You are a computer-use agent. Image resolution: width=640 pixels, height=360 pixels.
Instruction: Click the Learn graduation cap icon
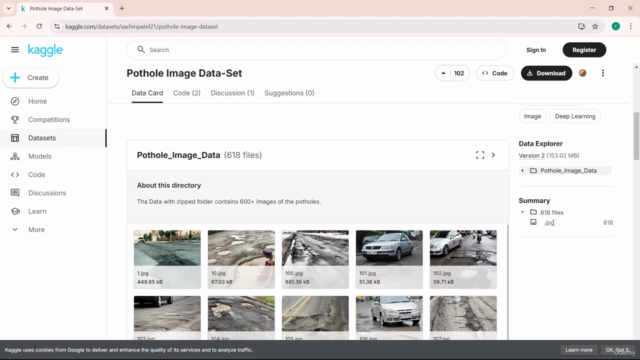click(15, 211)
